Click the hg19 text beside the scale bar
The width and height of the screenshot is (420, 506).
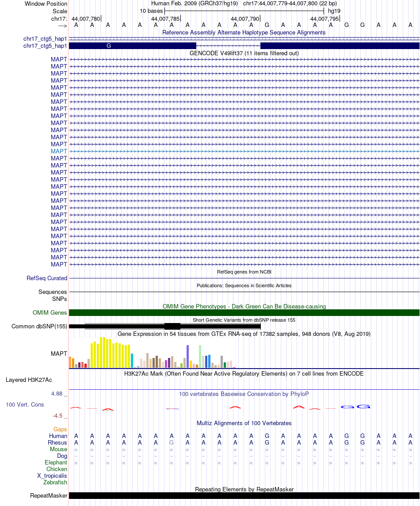click(x=334, y=11)
